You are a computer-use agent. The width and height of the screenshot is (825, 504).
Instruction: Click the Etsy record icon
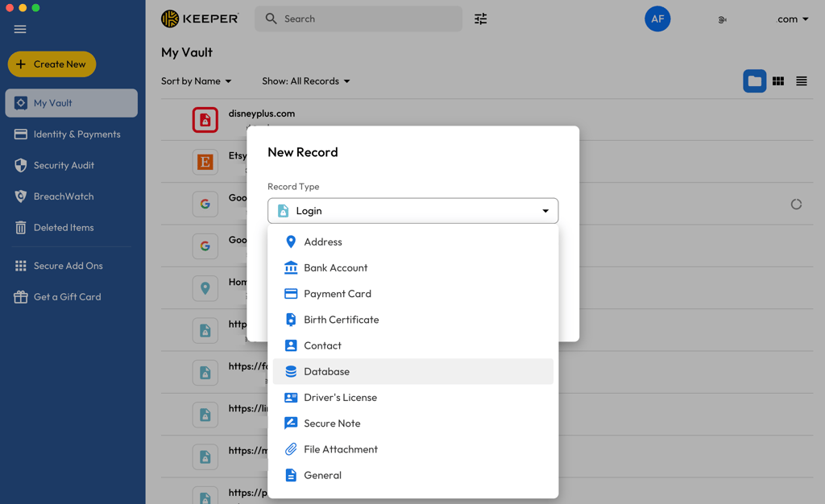click(205, 162)
